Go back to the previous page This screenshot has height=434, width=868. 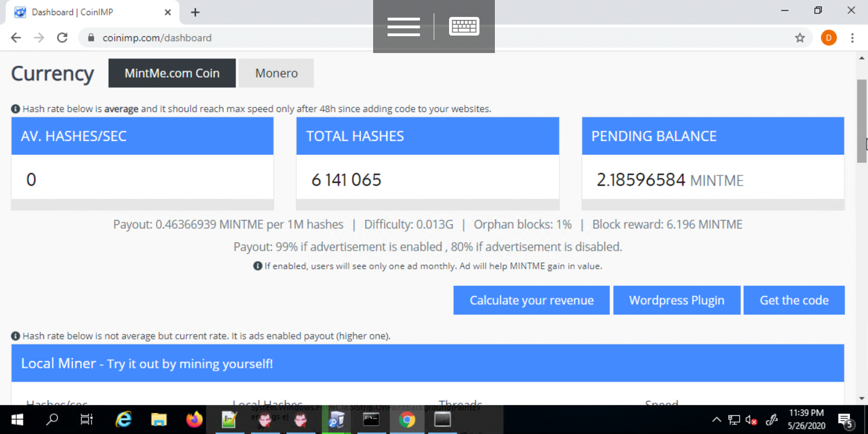pos(16,38)
